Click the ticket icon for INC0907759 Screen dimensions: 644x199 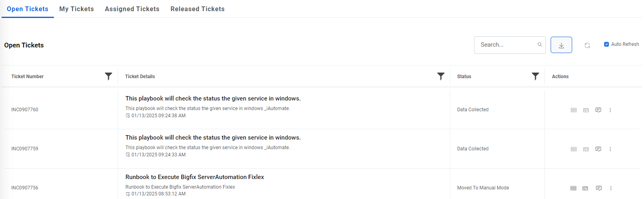[586, 149]
